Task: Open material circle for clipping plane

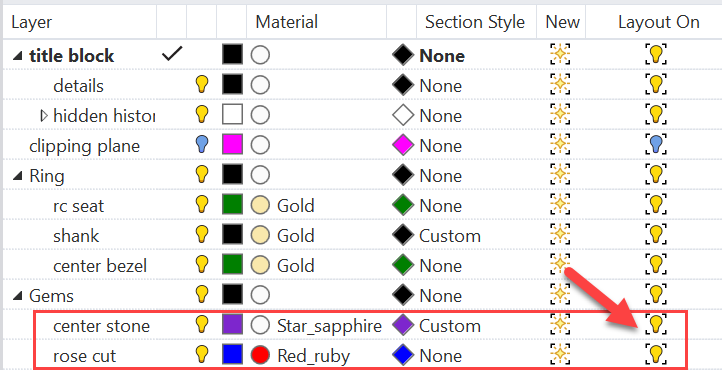Action: tap(260, 146)
